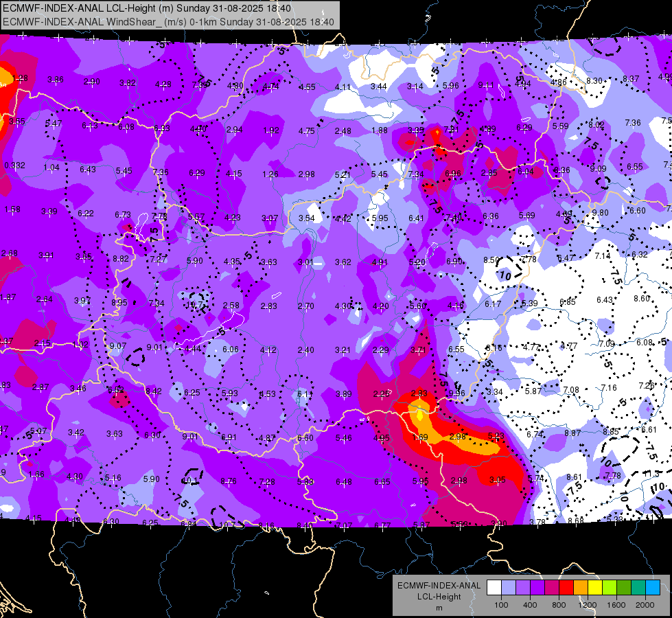Click the white legend swatch

(494, 587)
